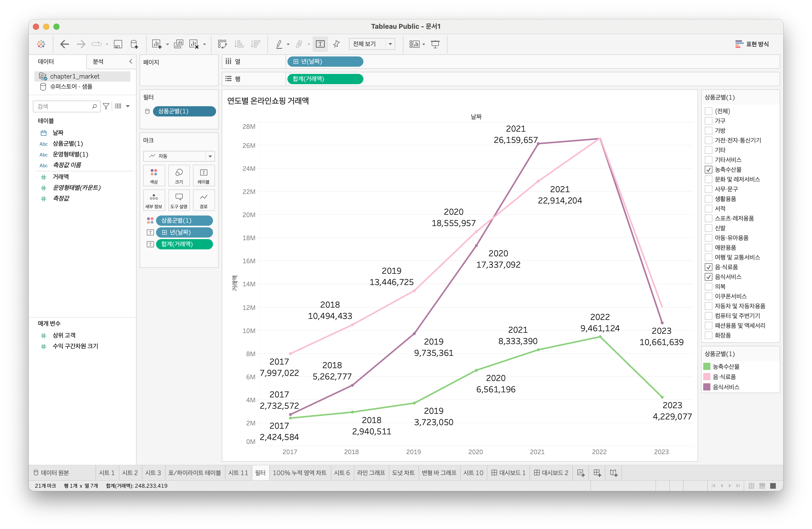Switch to the 분석 pane tab

98,61
